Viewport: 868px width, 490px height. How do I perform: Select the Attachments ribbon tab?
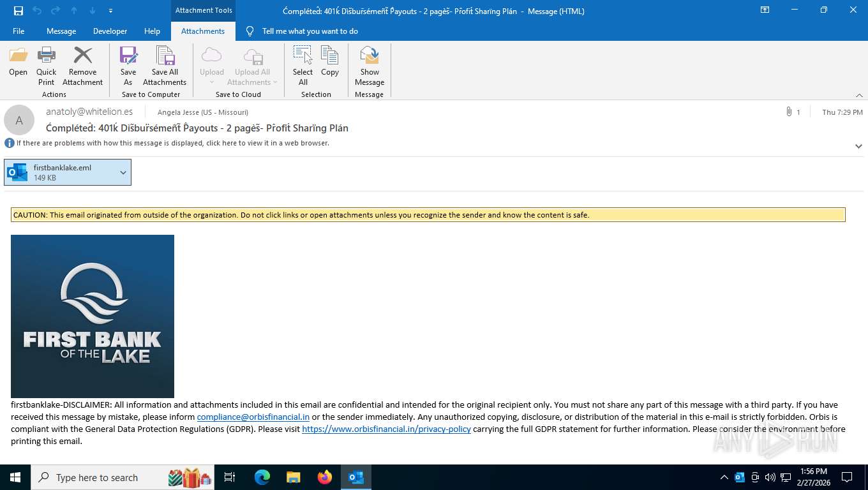(x=203, y=31)
